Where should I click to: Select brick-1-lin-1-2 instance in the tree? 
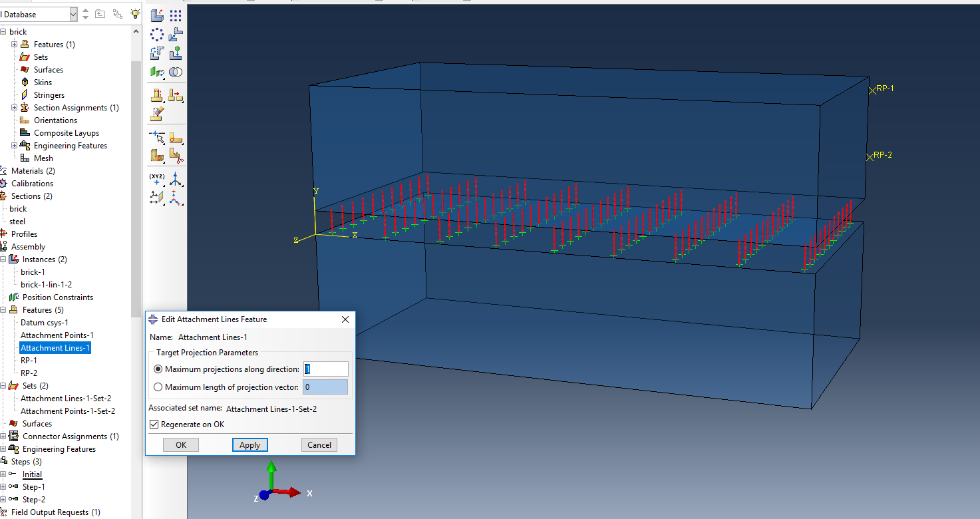pyautogui.click(x=47, y=285)
